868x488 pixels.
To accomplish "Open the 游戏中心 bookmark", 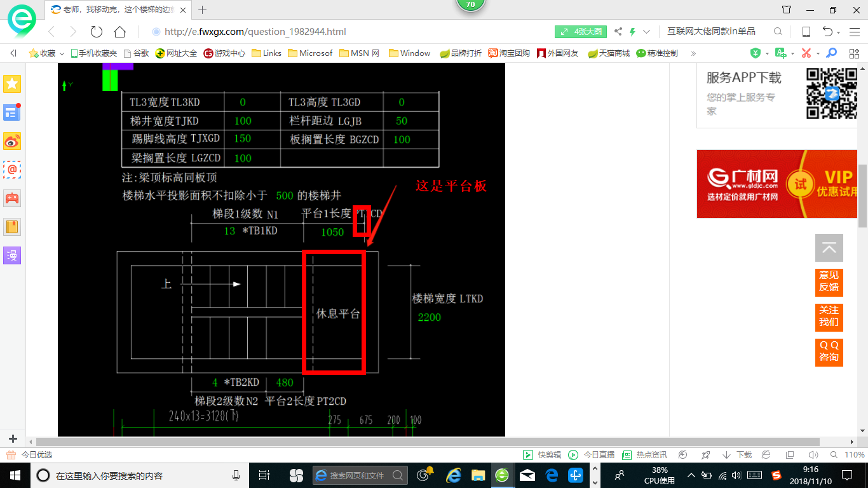I will 224,53.
